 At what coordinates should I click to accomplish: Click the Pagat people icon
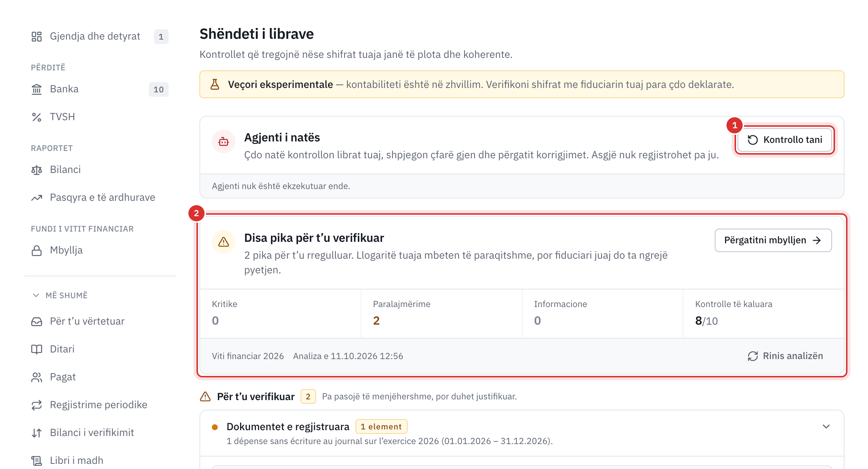[x=37, y=377]
